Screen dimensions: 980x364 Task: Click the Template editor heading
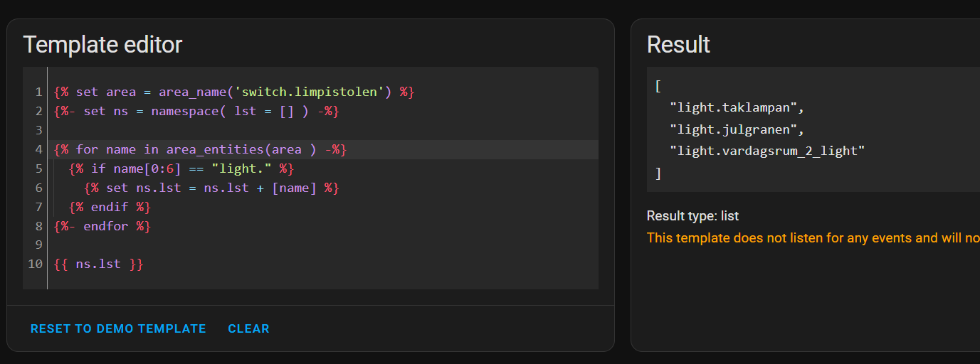pos(102,45)
